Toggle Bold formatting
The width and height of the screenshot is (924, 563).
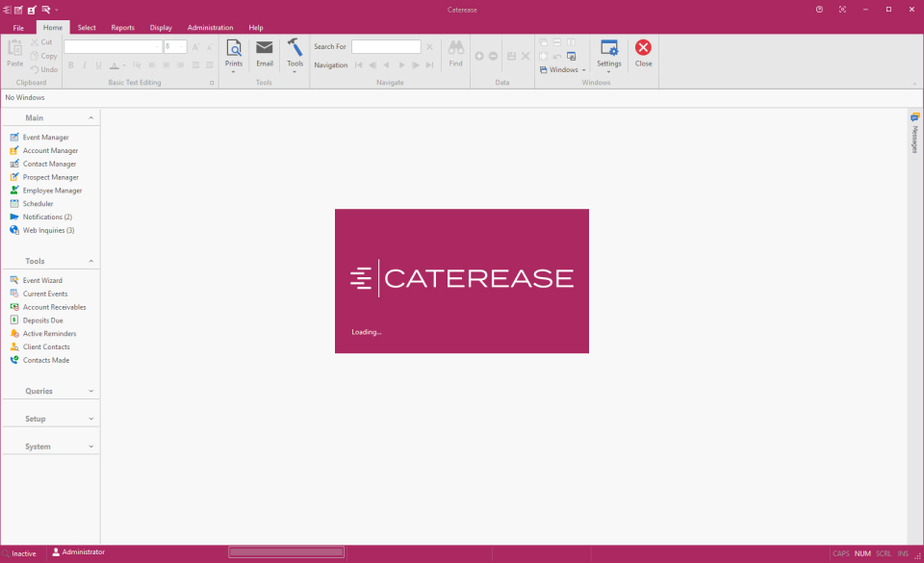70,64
